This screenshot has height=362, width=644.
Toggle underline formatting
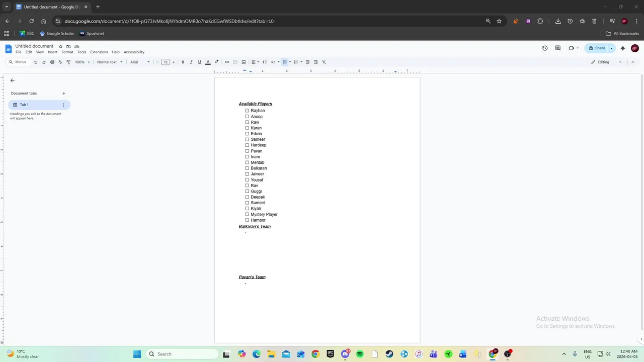(199, 62)
